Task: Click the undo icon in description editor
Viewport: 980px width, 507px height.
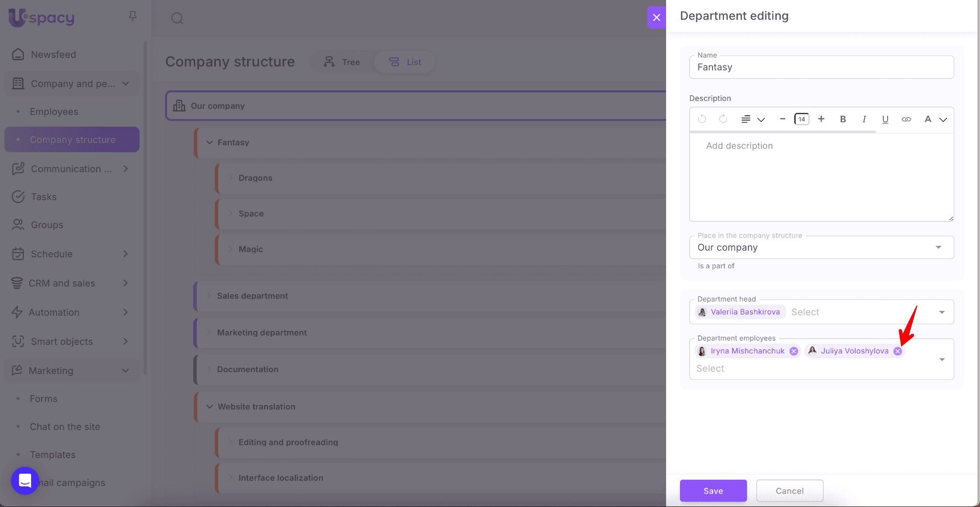Action: click(702, 119)
